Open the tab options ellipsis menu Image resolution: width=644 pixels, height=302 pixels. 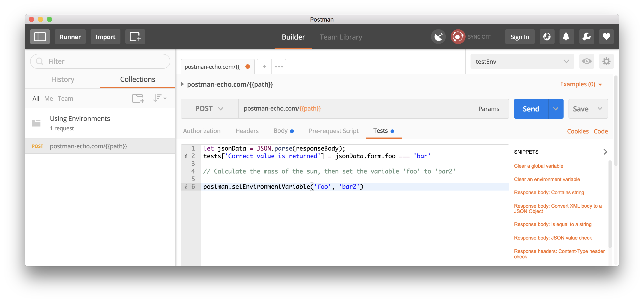[279, 67]
